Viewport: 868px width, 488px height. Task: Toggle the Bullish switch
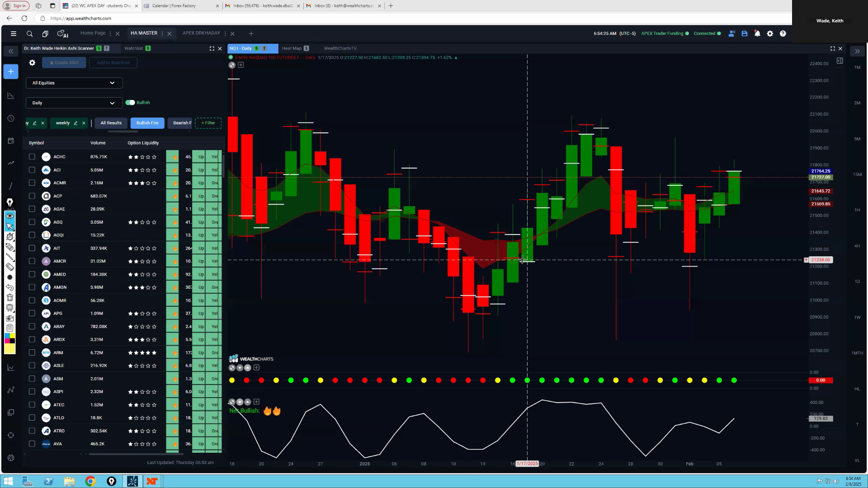pos(130,103)
